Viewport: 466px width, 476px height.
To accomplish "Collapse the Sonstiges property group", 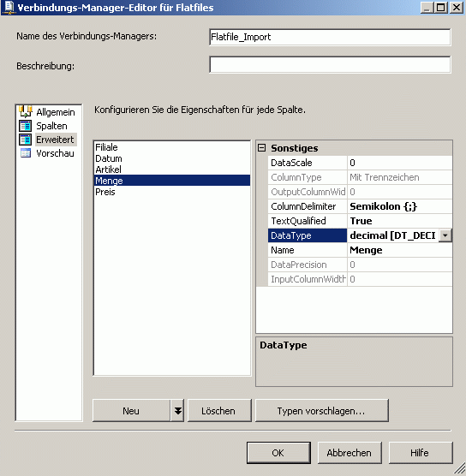I will point(261,148).
